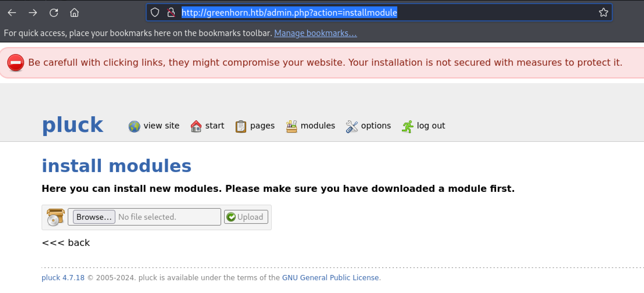
Task: Click the log out running-man icon
Action: tap(407, 126)
